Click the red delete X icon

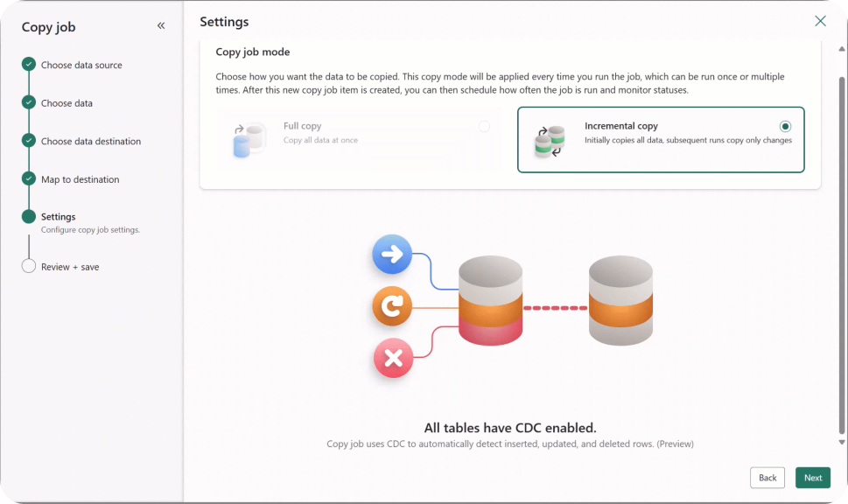[x=391, y=358]
